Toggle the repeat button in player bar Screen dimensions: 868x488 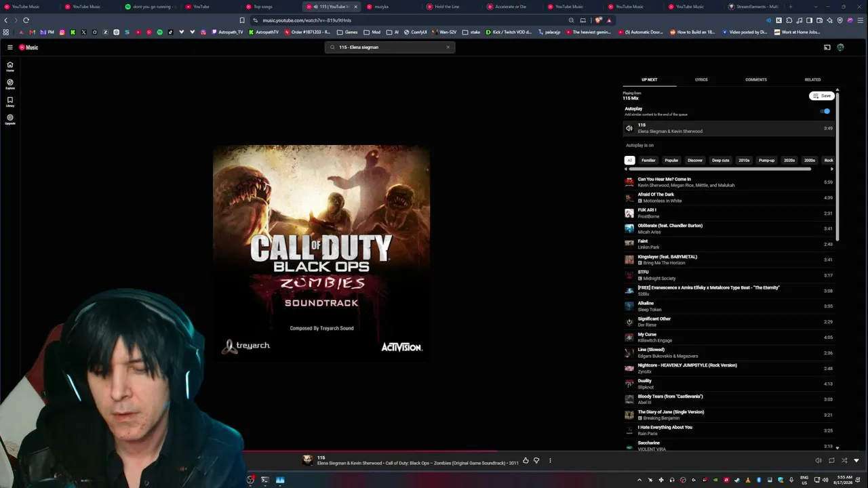[831, 461]
